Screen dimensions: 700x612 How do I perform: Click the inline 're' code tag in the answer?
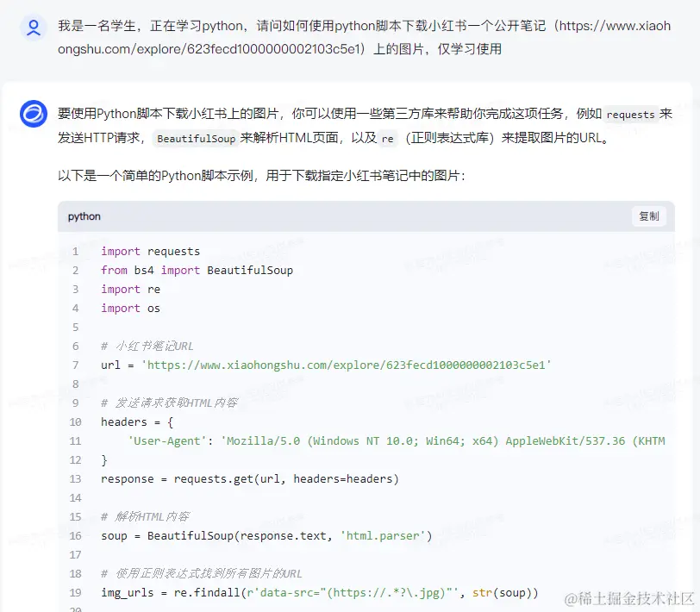tap(388, 139)
